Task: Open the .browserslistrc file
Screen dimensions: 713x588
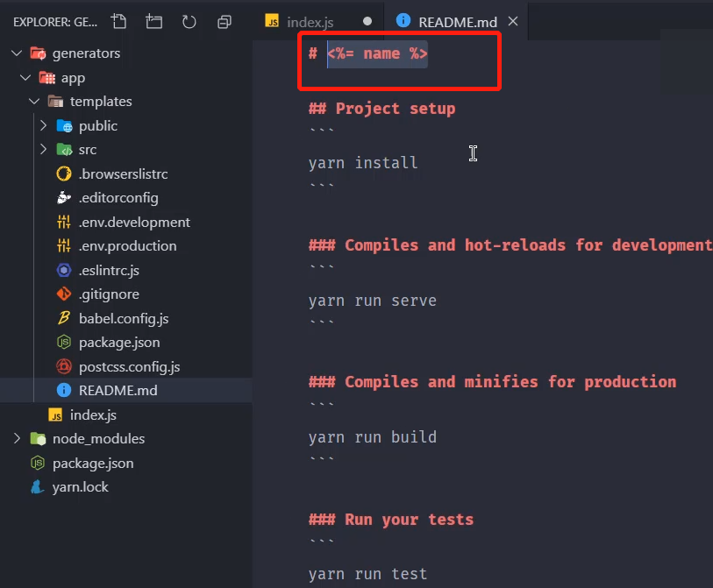Action: [124, 174]
